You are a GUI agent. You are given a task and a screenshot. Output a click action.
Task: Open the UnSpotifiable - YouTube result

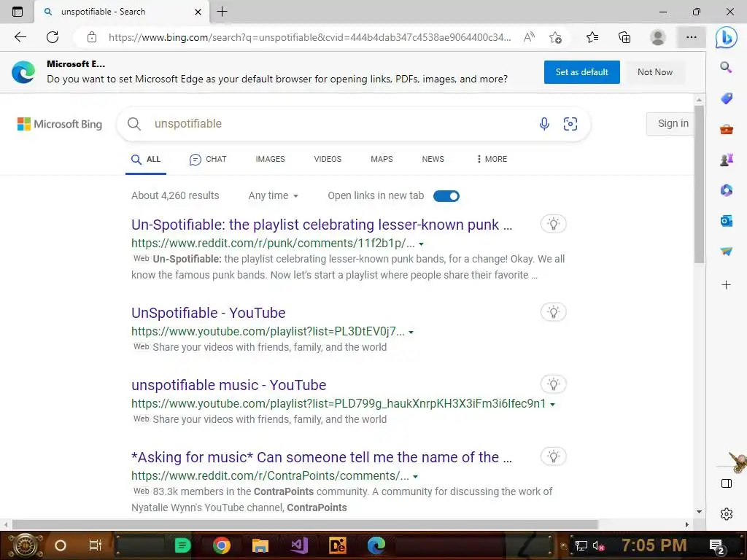pos(208,313)
